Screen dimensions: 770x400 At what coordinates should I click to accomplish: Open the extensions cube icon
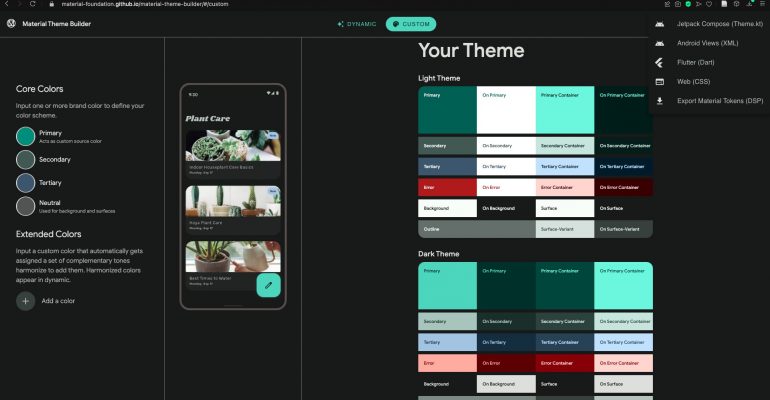[737, 4]
